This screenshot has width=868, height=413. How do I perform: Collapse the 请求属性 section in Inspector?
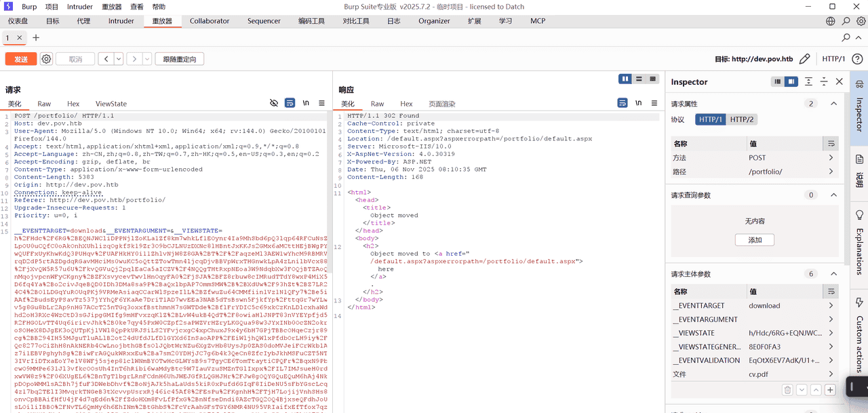833,104
